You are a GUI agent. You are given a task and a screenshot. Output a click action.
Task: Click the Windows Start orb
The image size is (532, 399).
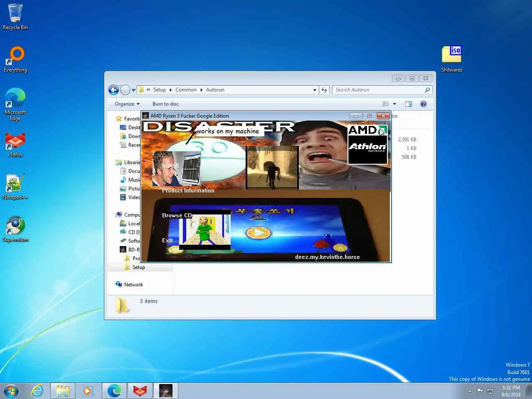click(x=11, y=391)
